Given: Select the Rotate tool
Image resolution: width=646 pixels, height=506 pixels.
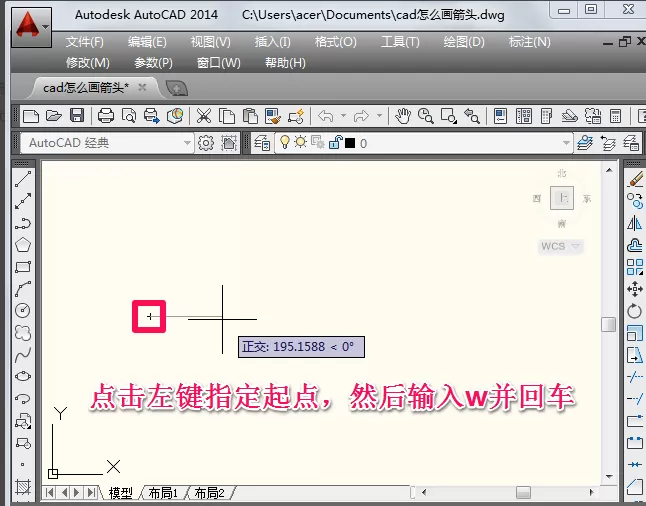Looking at the screenshot, I should pos(635,311).
